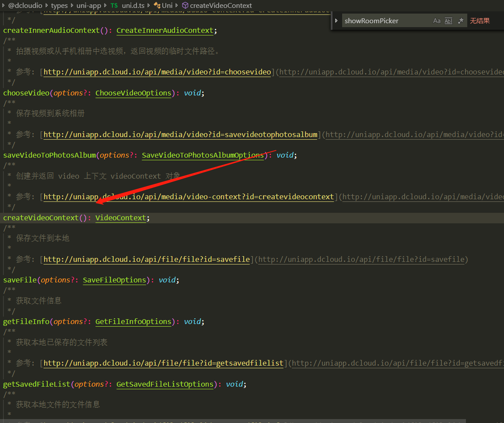Open the @dcloudio breadcrumb dropdown
The image size is (504, 423).
tap(25, 6)
